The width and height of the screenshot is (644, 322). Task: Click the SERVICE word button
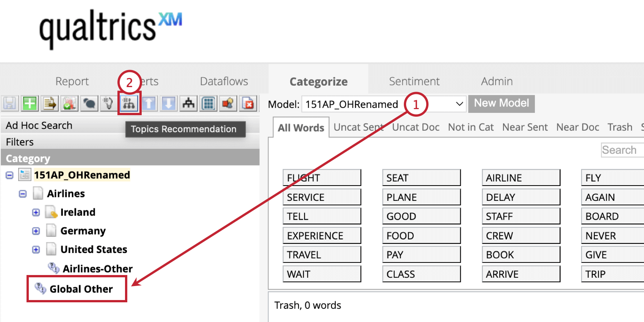pyautogui.click(x=322, y=197)
